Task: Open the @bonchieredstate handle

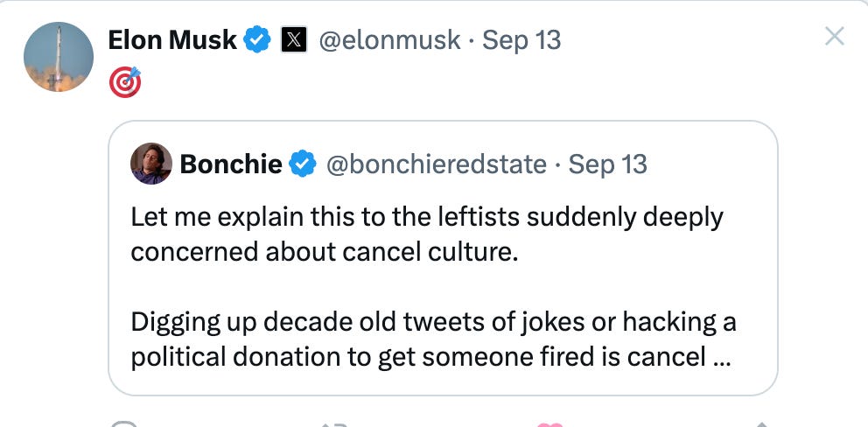Action: 436,164
